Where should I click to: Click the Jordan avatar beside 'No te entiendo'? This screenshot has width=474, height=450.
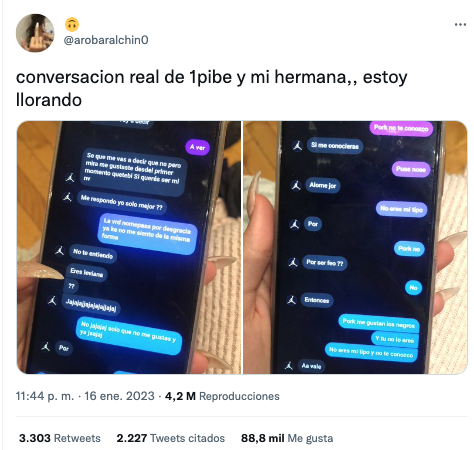click(x=60, y=250)
